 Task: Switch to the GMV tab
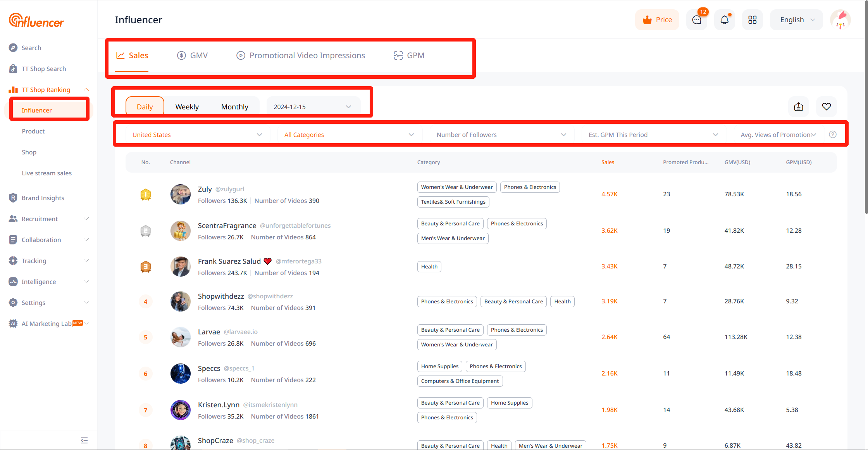pos(193,55)
